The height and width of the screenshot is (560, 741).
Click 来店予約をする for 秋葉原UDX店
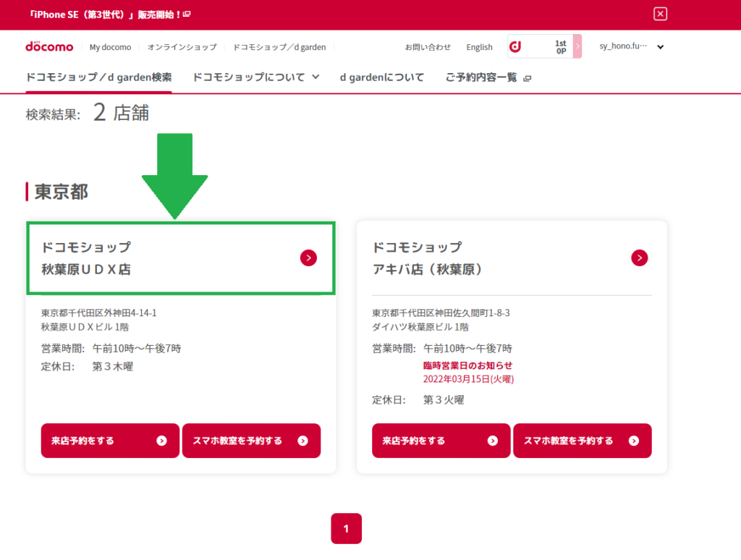[110, 441]
